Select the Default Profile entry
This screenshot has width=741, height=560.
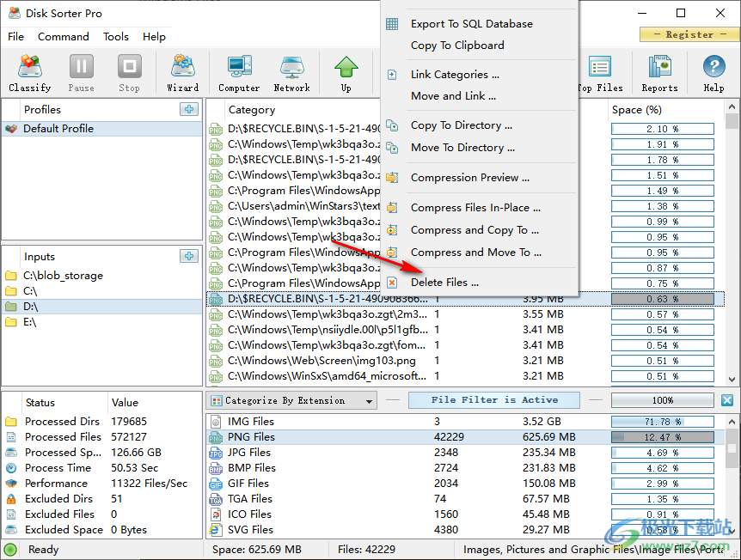(102, 129)
